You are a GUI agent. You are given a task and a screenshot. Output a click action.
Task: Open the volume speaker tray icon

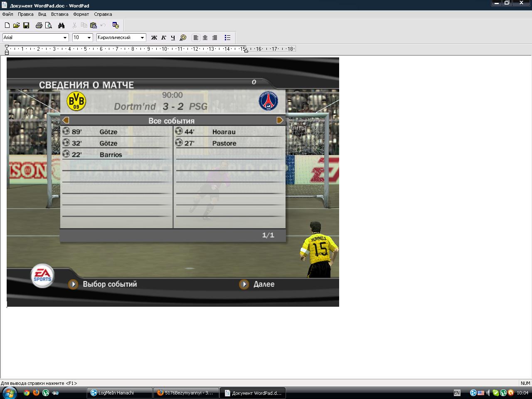point(488,393)
